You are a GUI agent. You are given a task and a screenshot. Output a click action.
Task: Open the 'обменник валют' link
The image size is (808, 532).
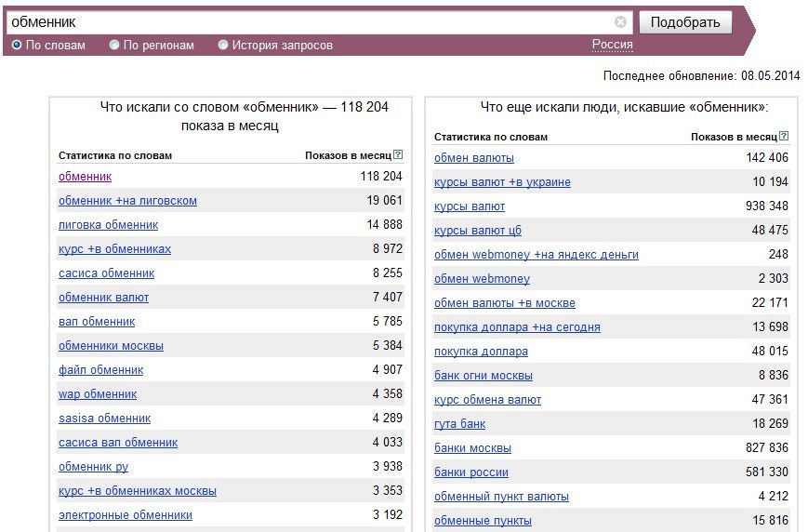coord(103,298)
